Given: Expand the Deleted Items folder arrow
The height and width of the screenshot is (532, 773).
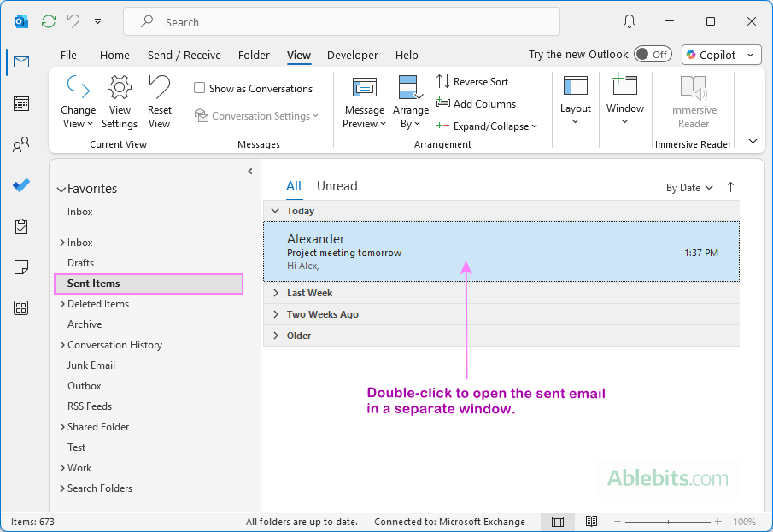Looking at the screenshot, I should 62,304.
